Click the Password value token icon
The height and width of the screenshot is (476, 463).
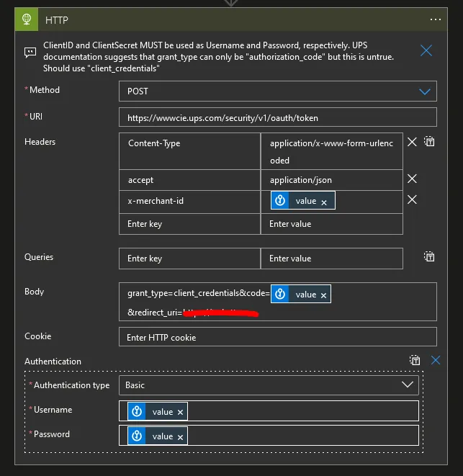coord(137,436)
